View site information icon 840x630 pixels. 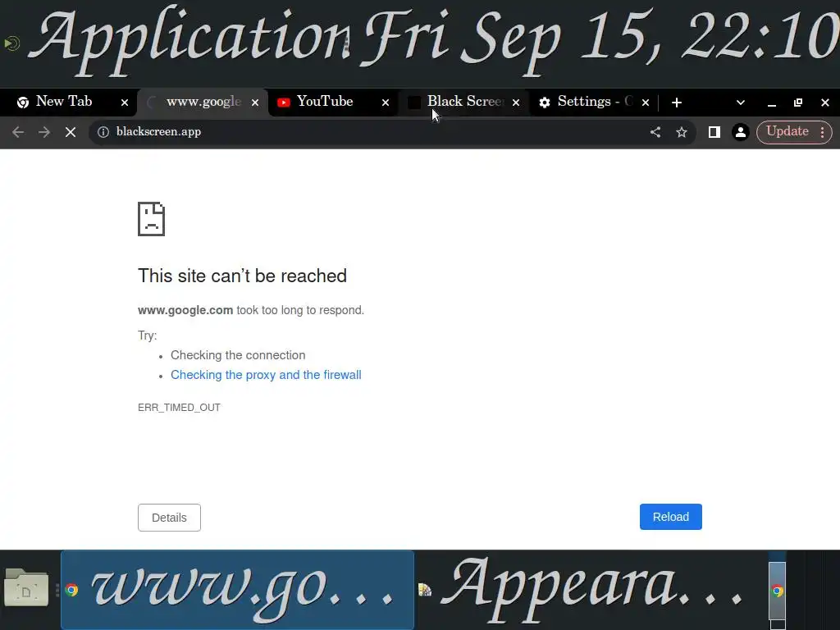point(103,132)
